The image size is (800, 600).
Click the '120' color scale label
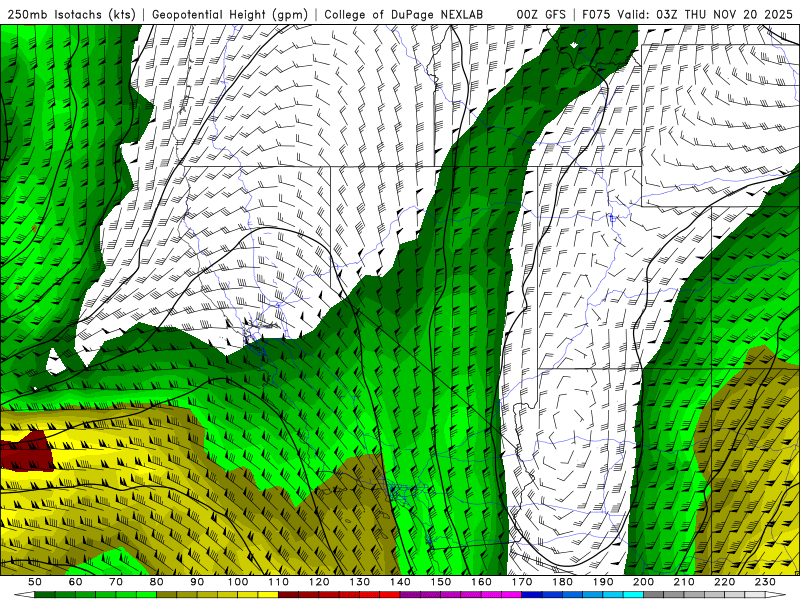click(319, 582)
